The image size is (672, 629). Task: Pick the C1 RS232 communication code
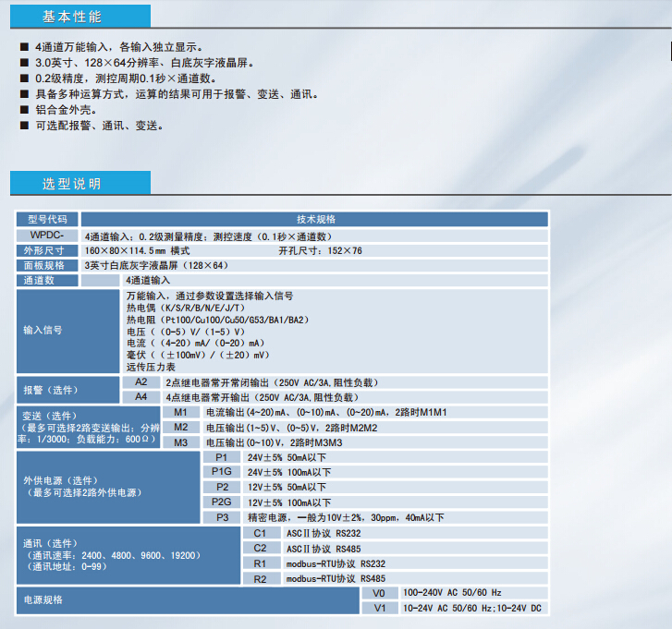(x=260, y=533)
